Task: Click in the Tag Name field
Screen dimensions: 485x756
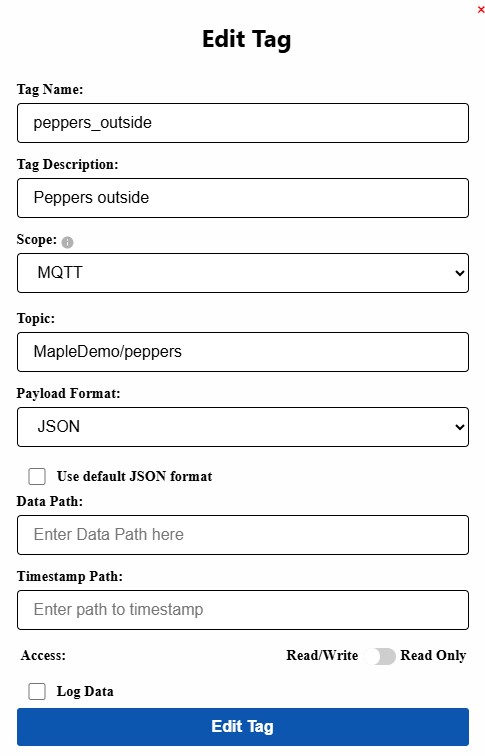Action: [x=243, y=123]
